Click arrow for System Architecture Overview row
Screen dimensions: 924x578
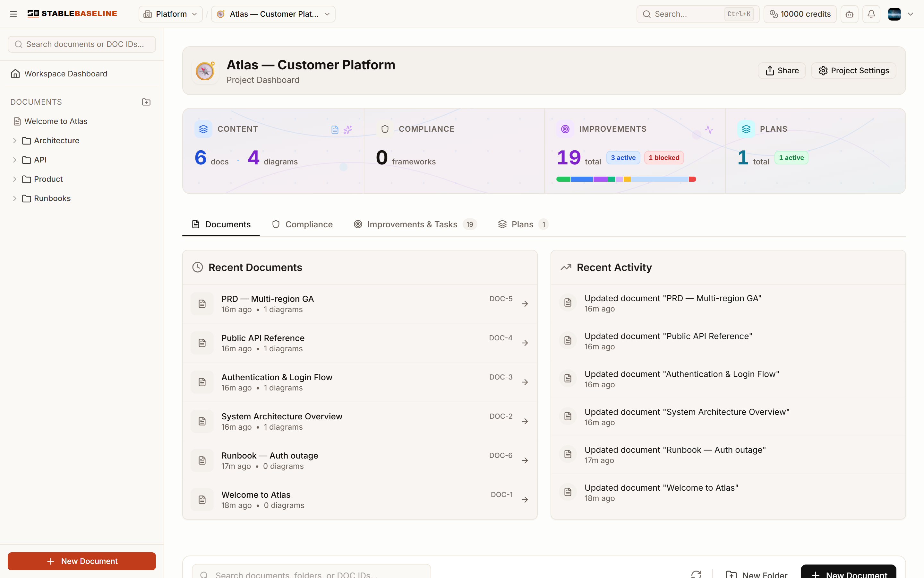525,421
